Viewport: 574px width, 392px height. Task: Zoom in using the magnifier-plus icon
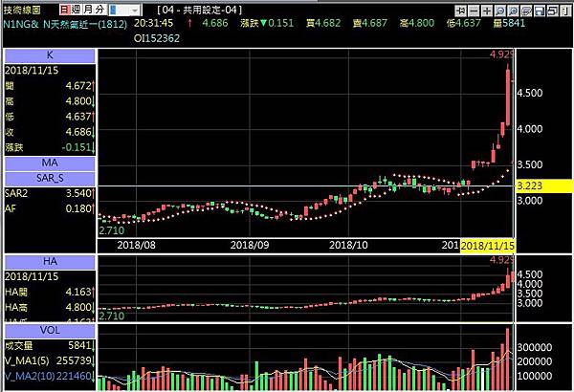click(x=514, y=11)
